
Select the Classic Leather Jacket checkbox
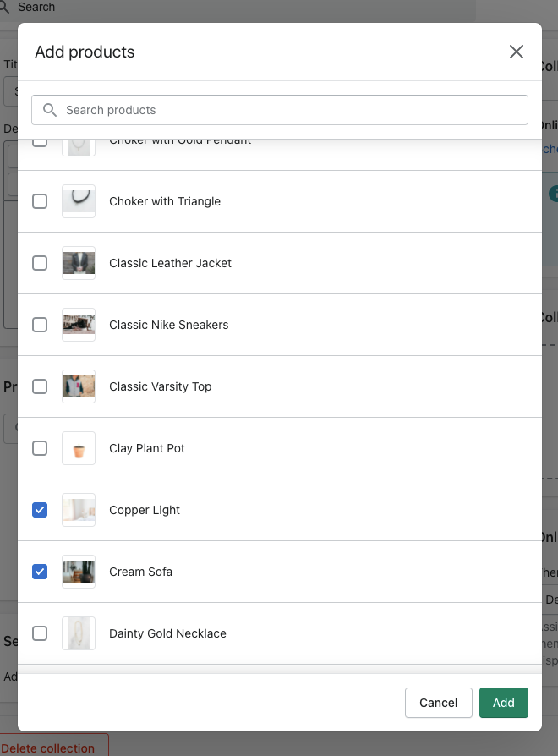[x=40, y=263]
